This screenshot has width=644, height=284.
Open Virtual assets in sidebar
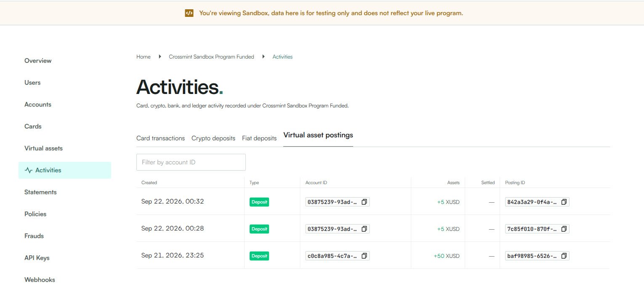coord(43,148)
